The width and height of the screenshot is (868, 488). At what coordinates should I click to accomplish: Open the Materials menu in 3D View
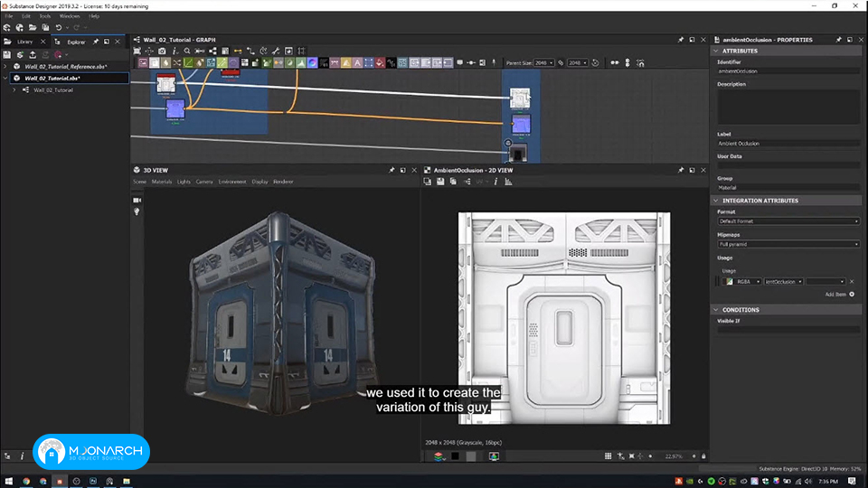click(x=162, y=182)
